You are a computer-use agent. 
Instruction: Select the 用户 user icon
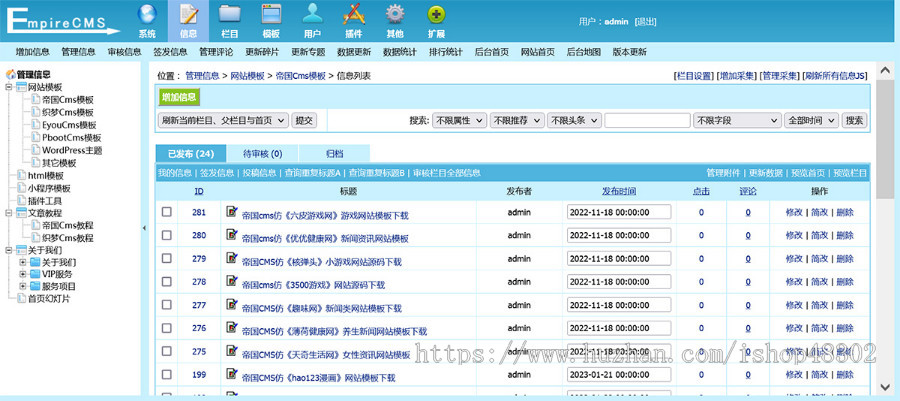[x=312, y=14]
